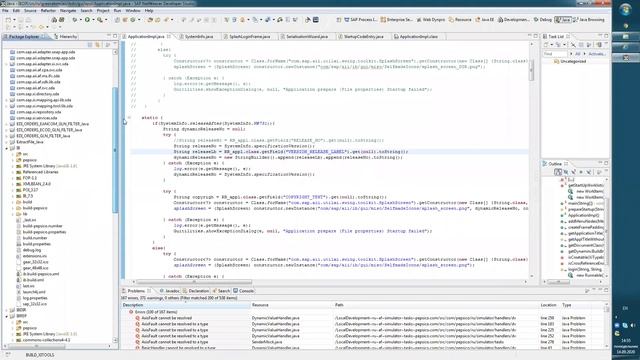Click the Windows Start orb

pos(625,9)
